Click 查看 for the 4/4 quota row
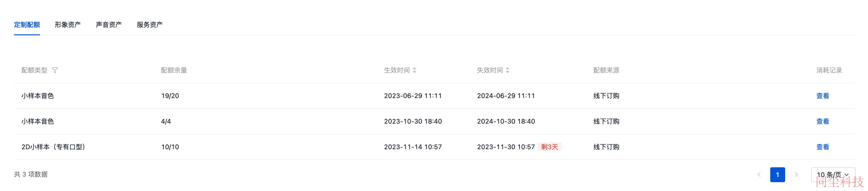Screen dimensions: 868x191 tap(823, 121)
